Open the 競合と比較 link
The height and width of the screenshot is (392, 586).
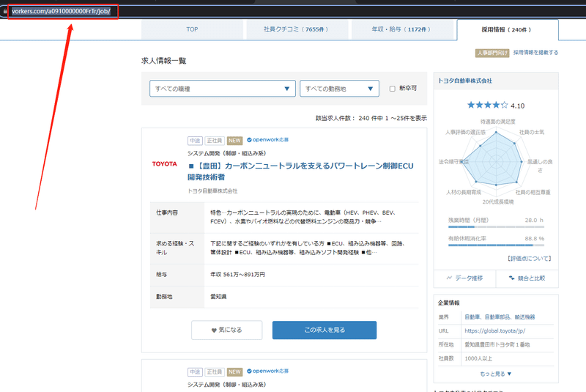527,278
